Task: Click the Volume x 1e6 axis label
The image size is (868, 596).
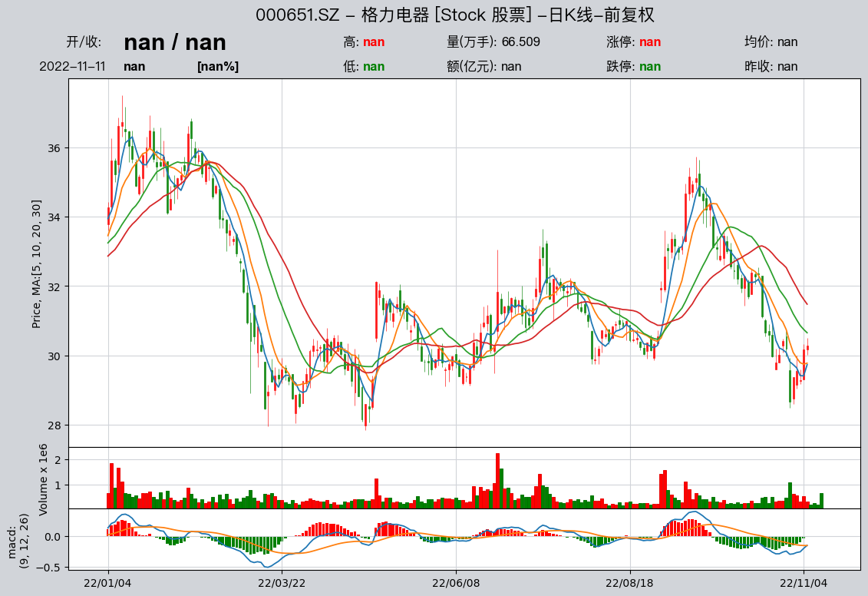Action: [43, 480]
